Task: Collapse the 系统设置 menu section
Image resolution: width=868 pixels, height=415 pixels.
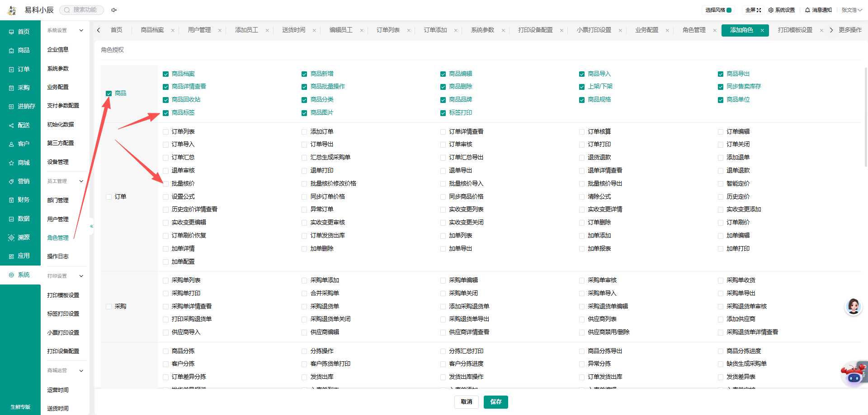Action: click(81, 31)
